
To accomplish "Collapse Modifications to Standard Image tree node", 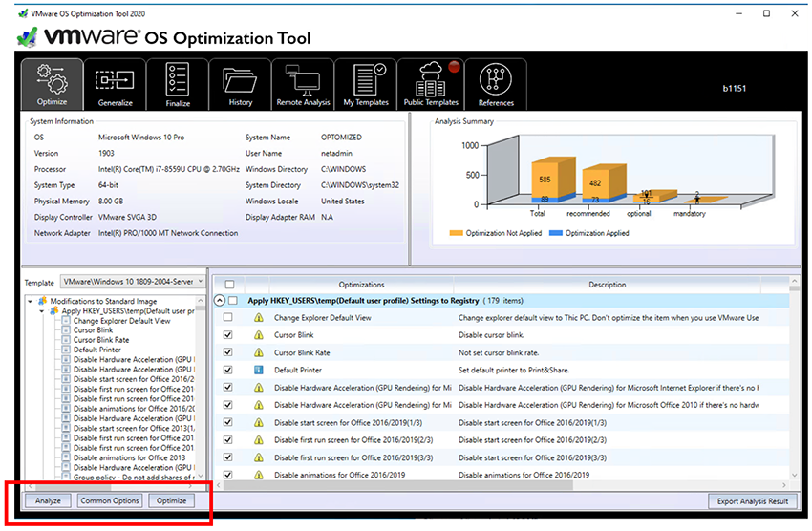I will pyautogui.click(x=30, y=301).
